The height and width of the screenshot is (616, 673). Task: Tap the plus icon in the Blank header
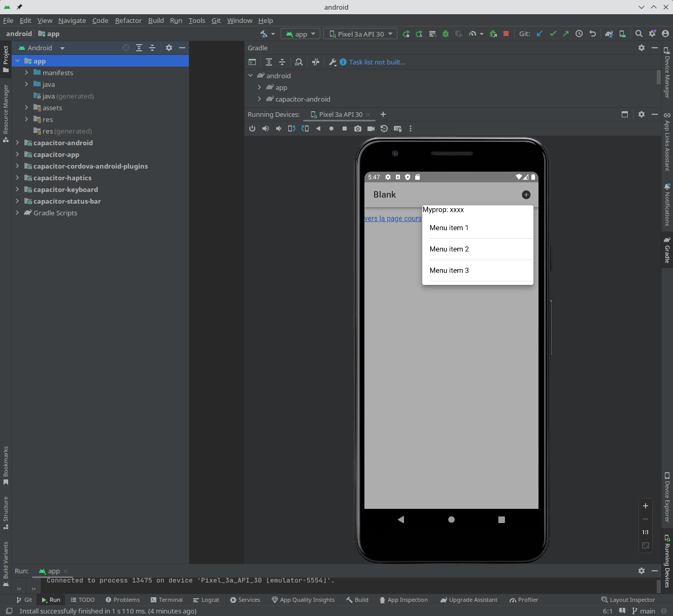[526, 194]
